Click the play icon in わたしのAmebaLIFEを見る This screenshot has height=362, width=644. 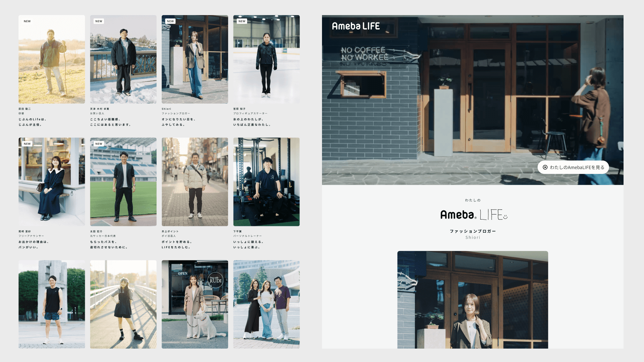tap(545, 167)
